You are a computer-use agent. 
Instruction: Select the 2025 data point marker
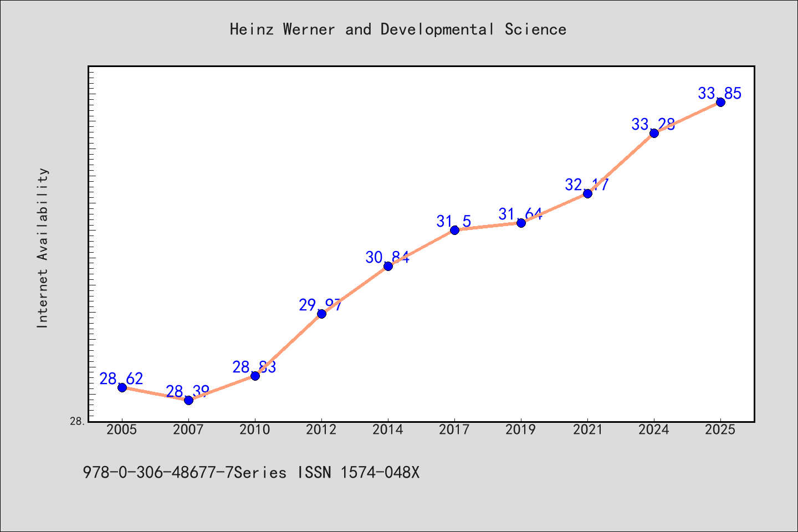(720, 102)
